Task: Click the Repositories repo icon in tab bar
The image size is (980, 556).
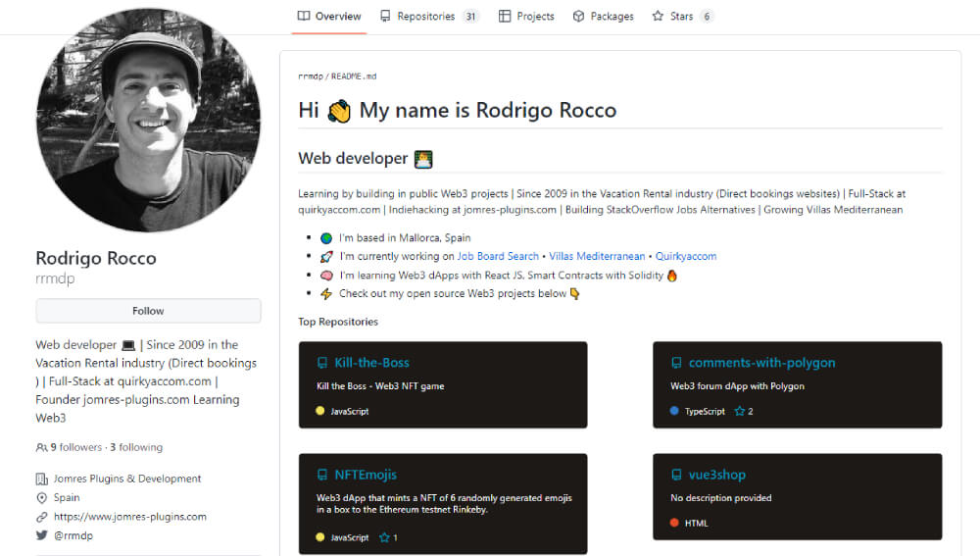Action: [x=385, y=17]
